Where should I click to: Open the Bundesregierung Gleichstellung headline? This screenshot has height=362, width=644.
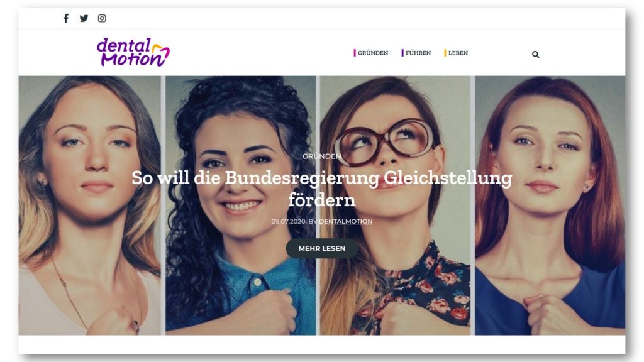coord(321,189)
